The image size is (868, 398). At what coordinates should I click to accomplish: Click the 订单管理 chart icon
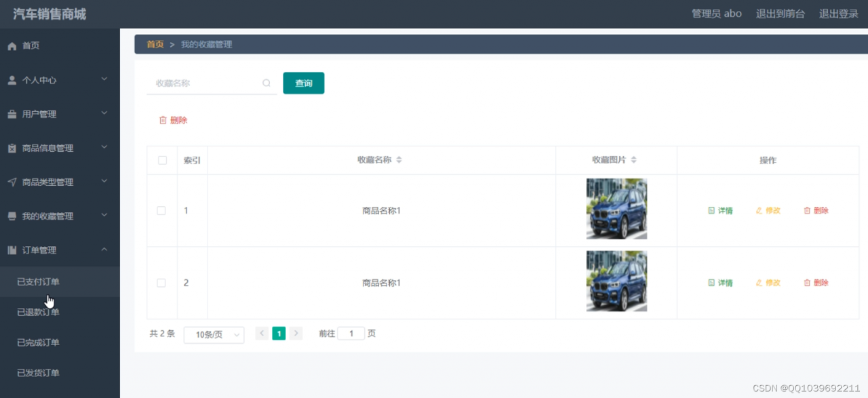(x=12, y=250)
